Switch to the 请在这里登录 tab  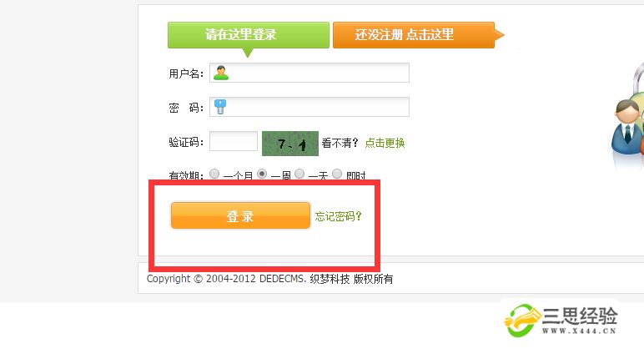249,35
